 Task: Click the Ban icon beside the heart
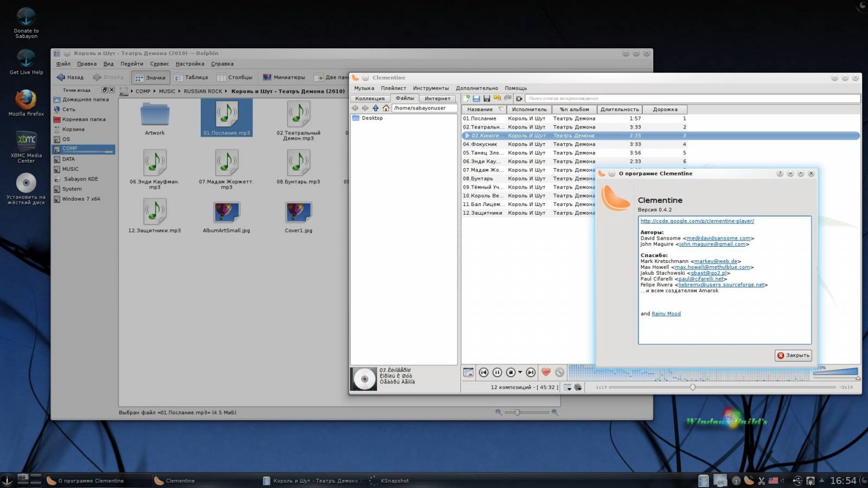[560, 372]
